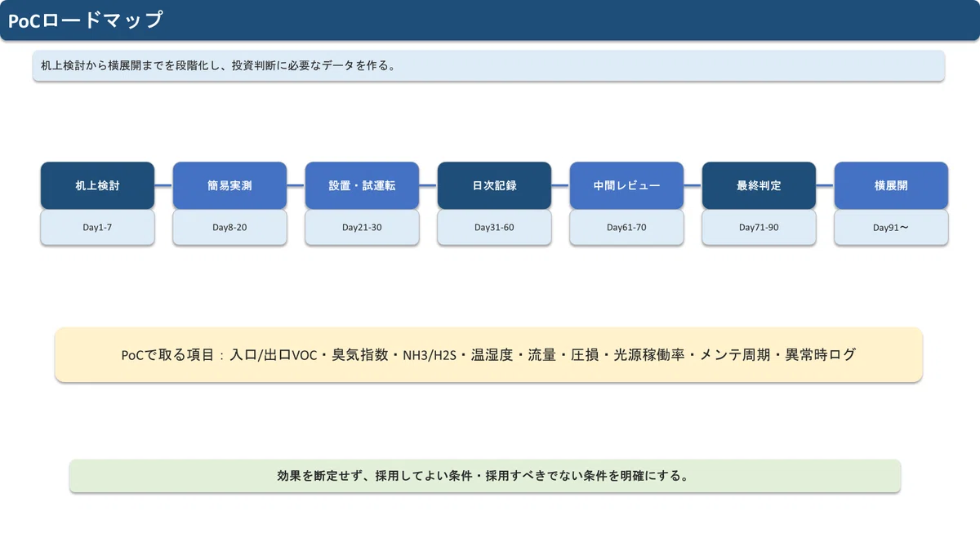Select the Day61-70 date label
The height and width of the screenshot is (551, 980).
coord(626,227)
